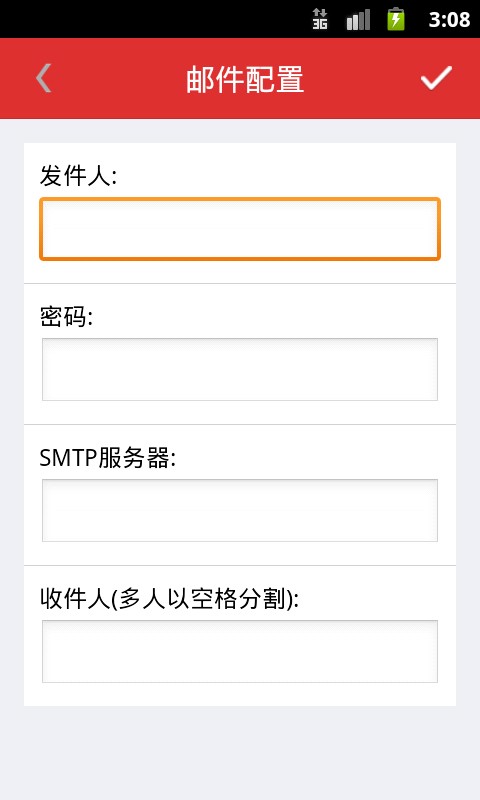Tap the black Android status bar
The width and height of the screenshot is (480, 800).
click(153, 19)
